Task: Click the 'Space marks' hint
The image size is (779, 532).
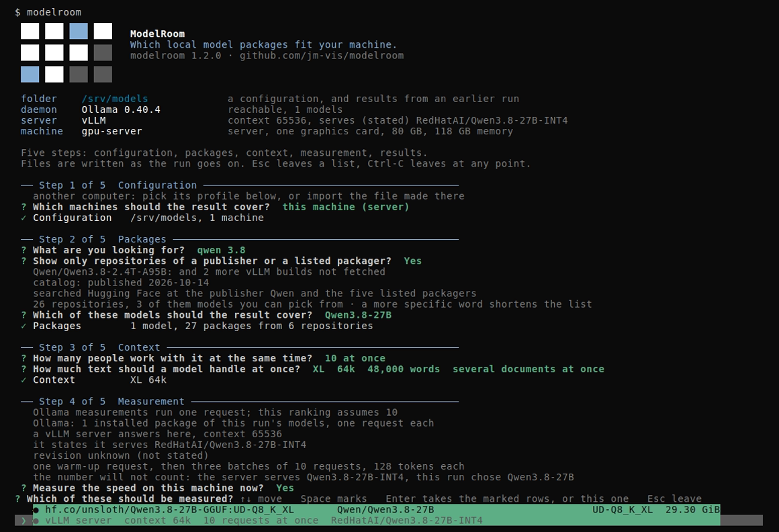Action: click(x=333, y=499)
